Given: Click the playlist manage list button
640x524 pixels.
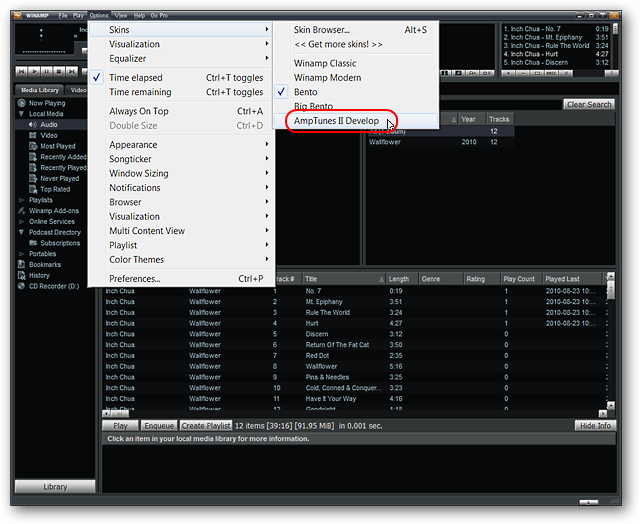Looking at the screenshot, I should (566, 73).
